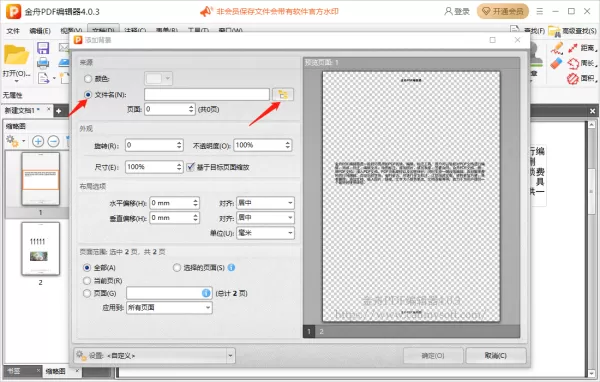Close the 缩略图 bottom tab with its x
Viewport: 600px width, 382px height.
[x=77, y=371]
